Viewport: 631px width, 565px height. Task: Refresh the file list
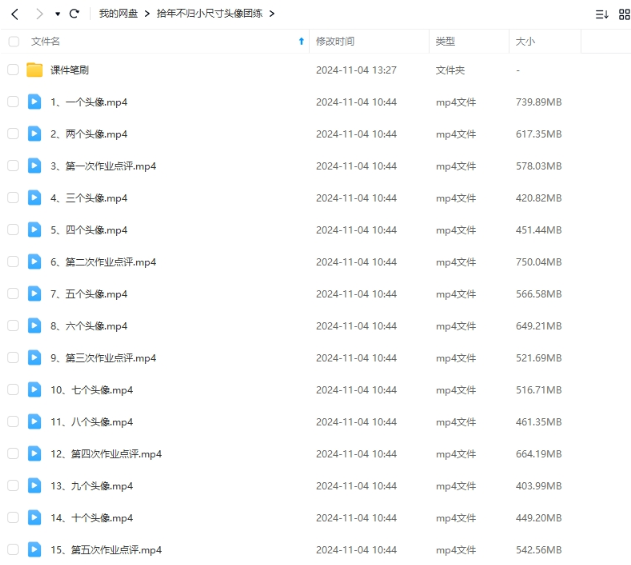coord(74,14)
